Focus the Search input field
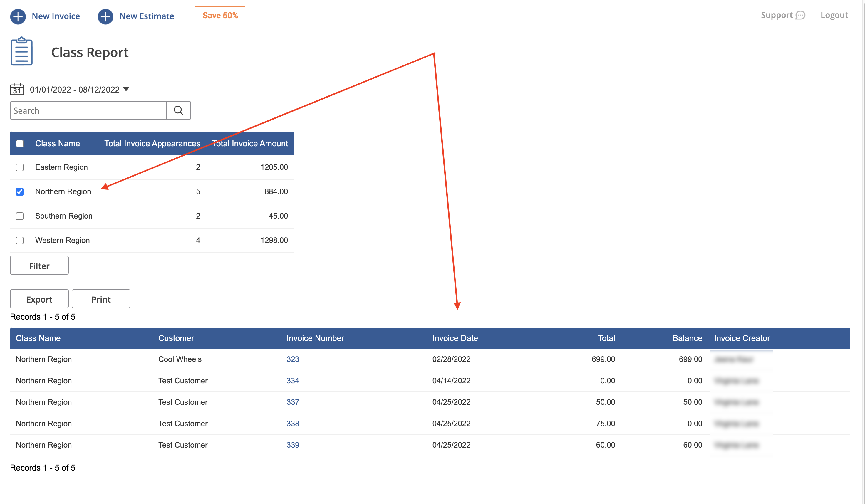 [88, 110]
